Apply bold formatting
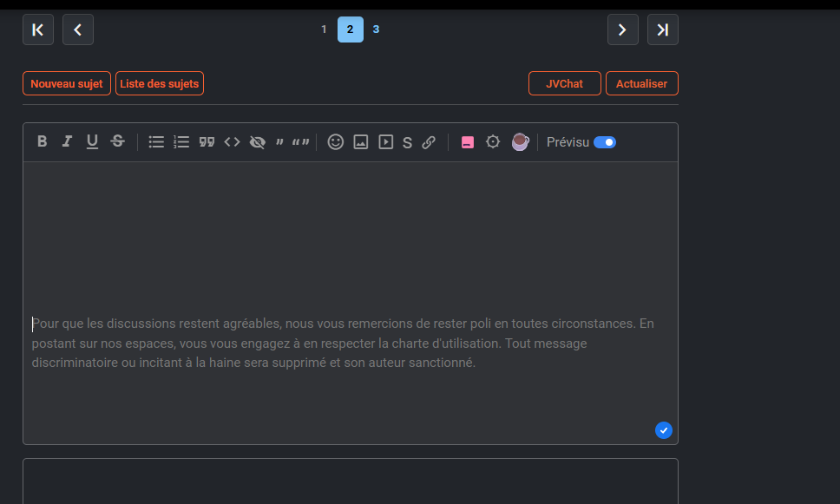 pyautogui.click(x=43, y=141)
